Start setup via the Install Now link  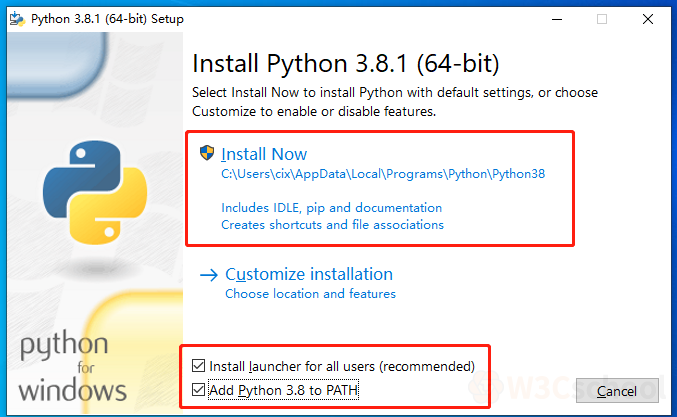pos(264,154)
